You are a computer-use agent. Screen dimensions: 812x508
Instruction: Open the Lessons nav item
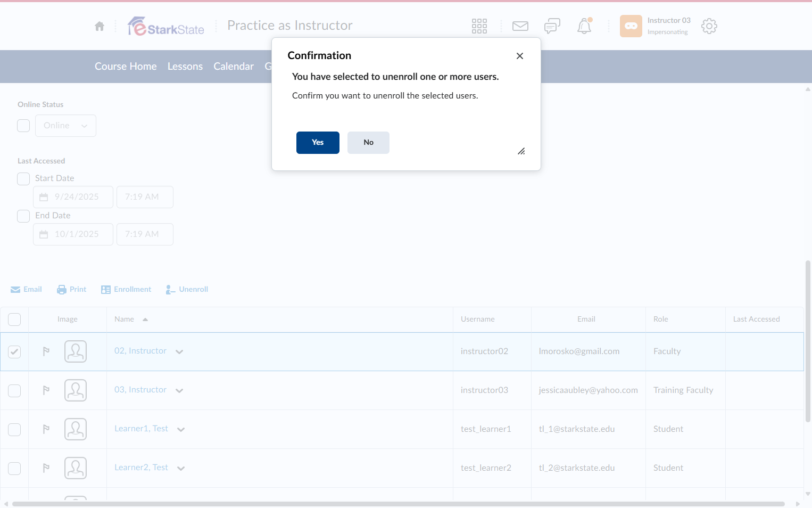(x=185, y=67)
